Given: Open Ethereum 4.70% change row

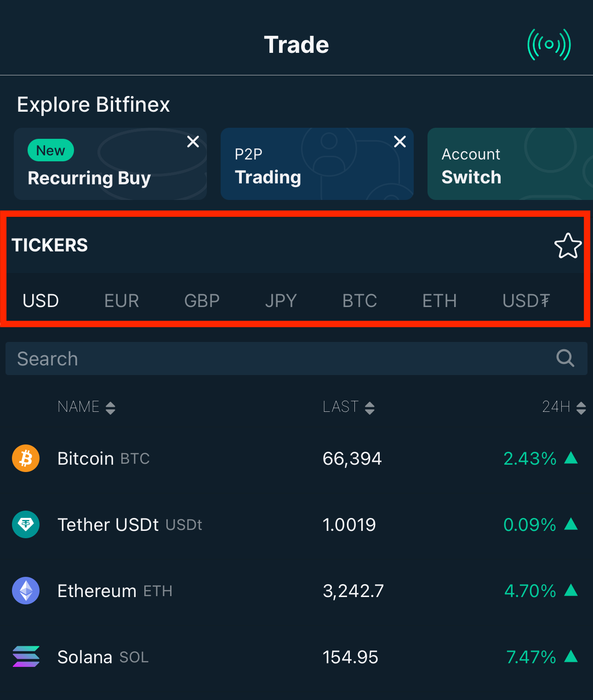Looking at the screenshot, I should point(296,591).
